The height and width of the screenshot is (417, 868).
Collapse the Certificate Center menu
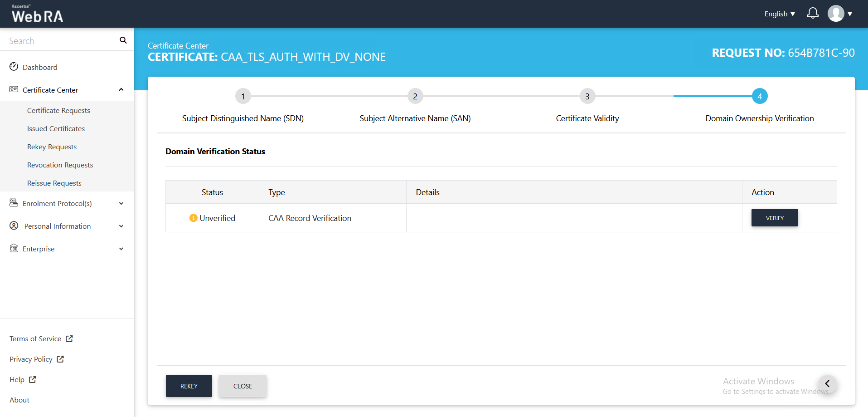[121, 90]
